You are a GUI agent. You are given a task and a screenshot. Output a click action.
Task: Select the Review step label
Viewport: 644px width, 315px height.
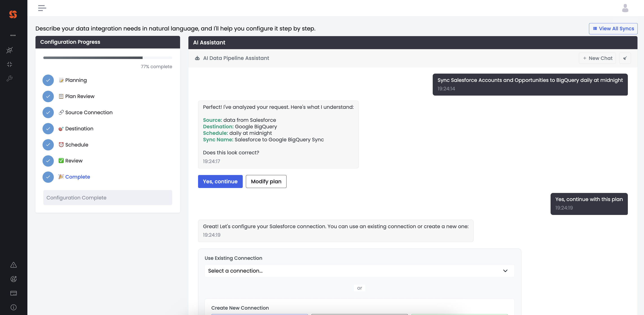point(74,161)
